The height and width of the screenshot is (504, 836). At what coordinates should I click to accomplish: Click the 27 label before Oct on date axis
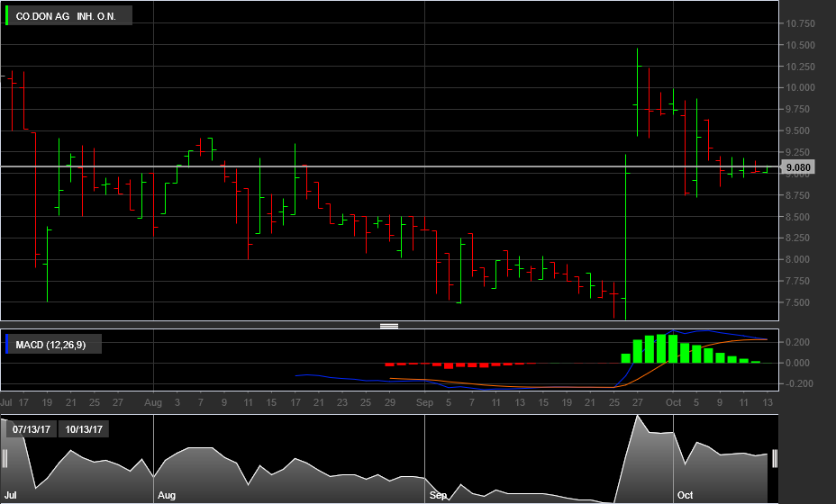click(638, 403)
